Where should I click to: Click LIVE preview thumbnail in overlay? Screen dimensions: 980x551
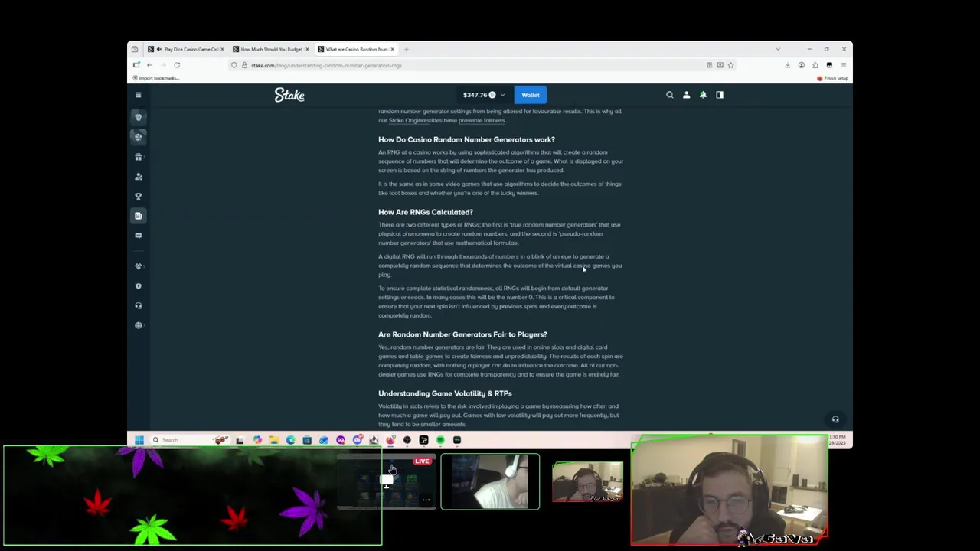[x=387, y=481]
